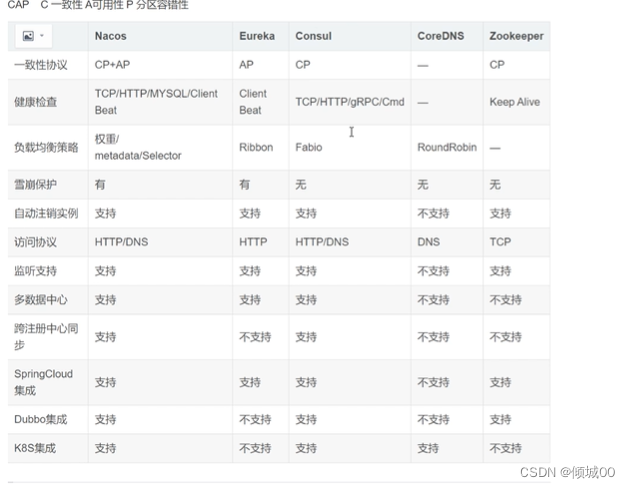Click the Dubbo集成 row label
630x488 pixels.
[41, 420]
